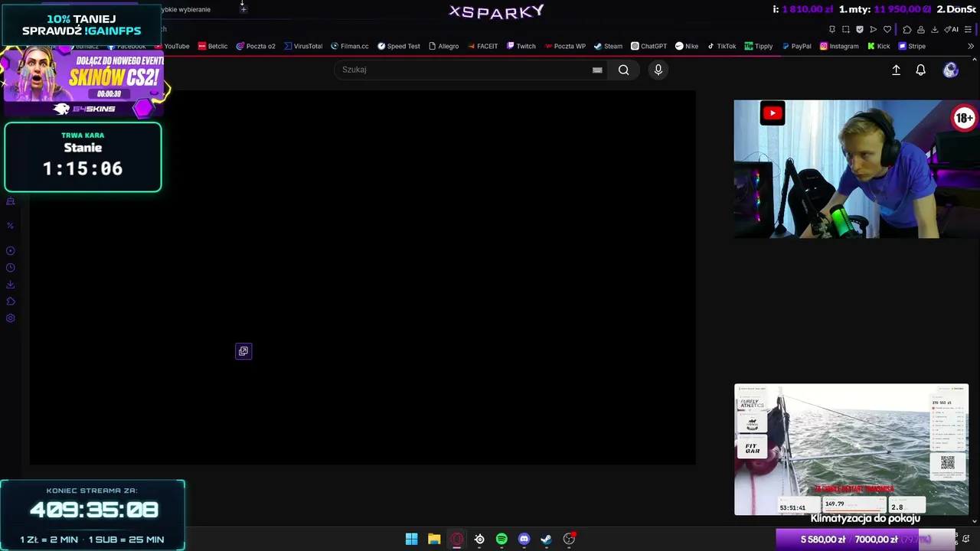Image resolution: width=980 pixels, height=551 pixels.
Task: Open the cleaner icon in sidebar
Action: pos(11,201)
